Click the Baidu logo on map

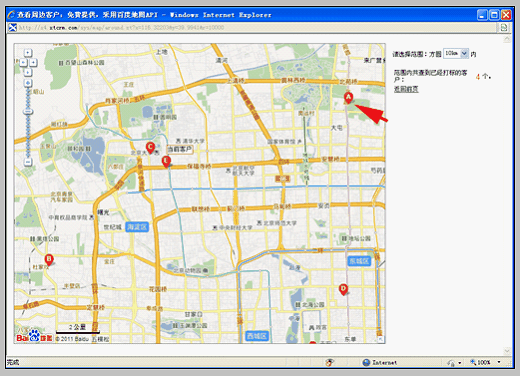click(34, 336)
